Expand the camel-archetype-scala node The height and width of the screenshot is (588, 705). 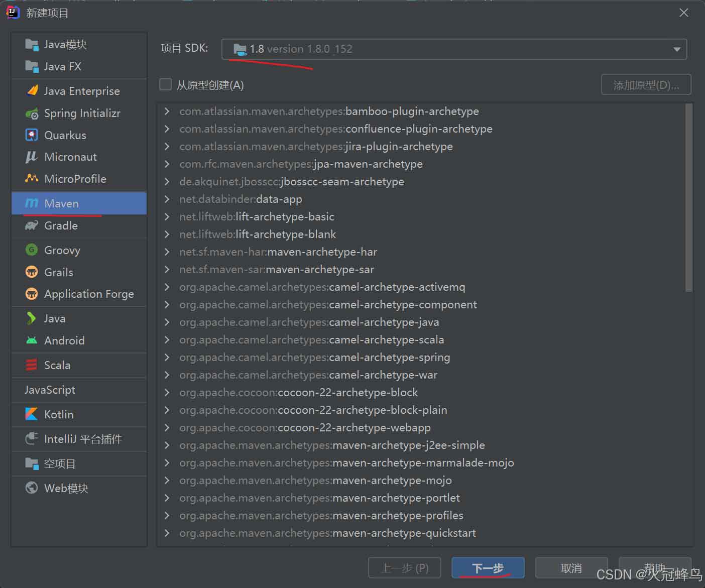pos(167,339)
